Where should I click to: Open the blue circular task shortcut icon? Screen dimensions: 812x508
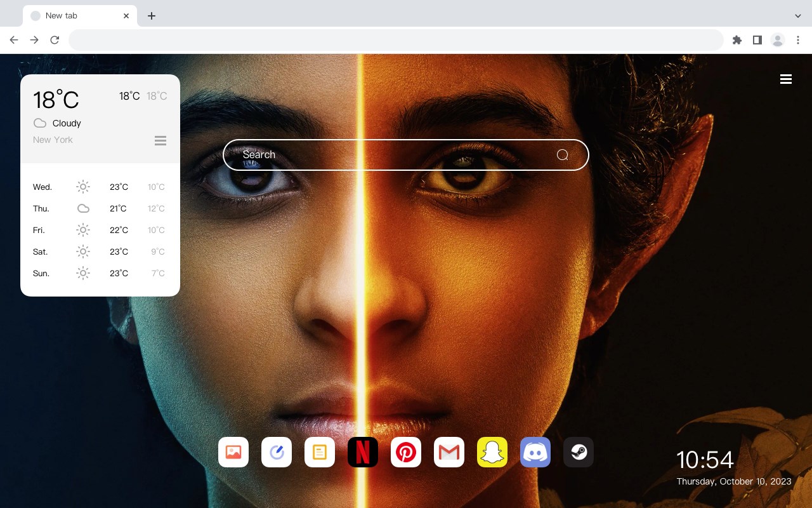(x=277, y=452)
